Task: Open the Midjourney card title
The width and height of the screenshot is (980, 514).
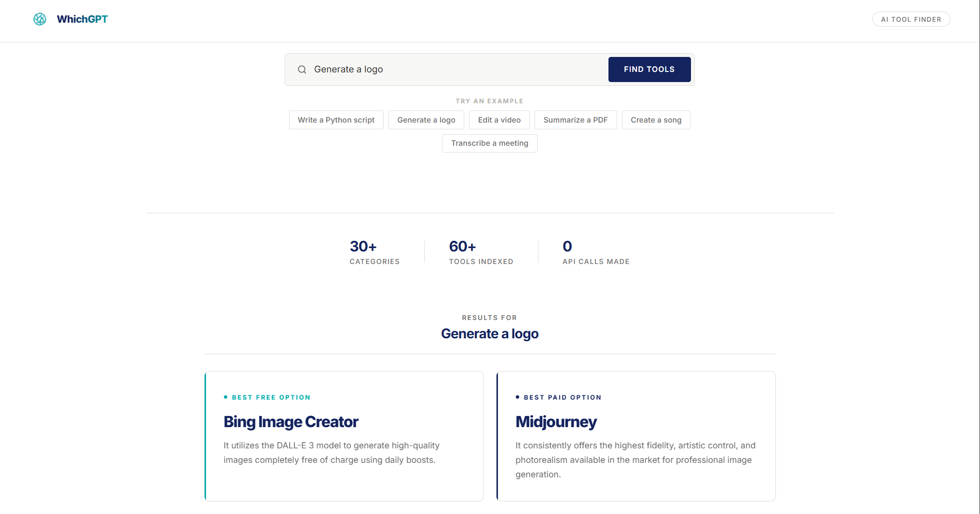Action: coord(556,422)
